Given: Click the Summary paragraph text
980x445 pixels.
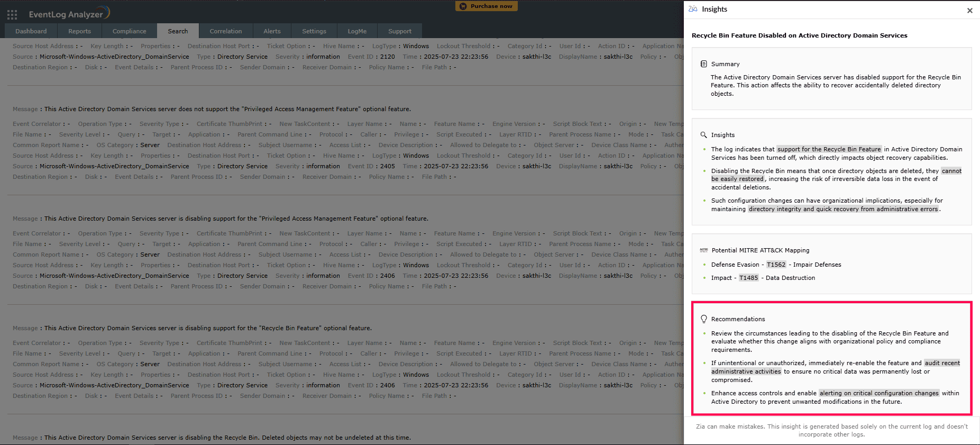Looking at the screenshot, I should [836, 85].
